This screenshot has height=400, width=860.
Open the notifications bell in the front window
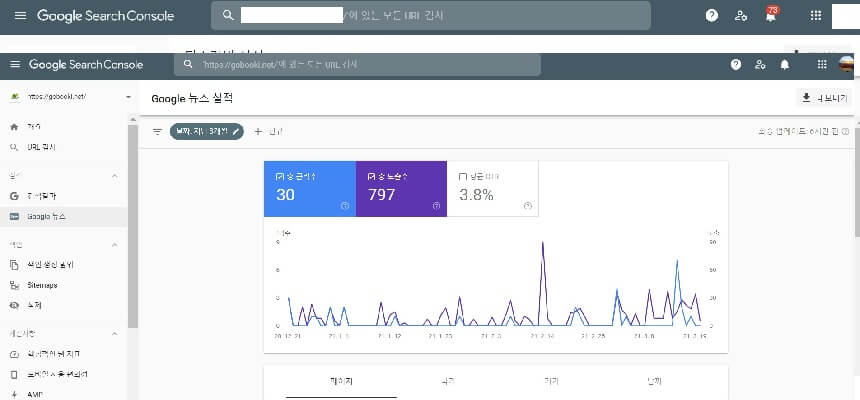(x=785, y=64)
